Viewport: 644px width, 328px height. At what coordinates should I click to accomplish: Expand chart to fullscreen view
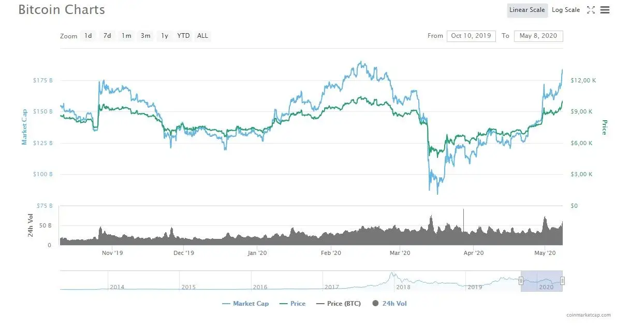coord(591,9)
